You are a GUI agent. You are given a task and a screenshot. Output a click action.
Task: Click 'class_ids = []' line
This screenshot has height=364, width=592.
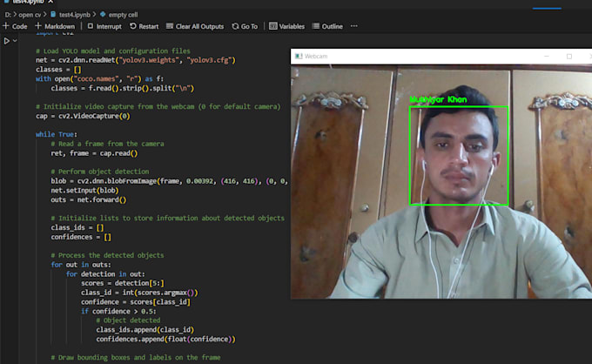pos(77,227)
